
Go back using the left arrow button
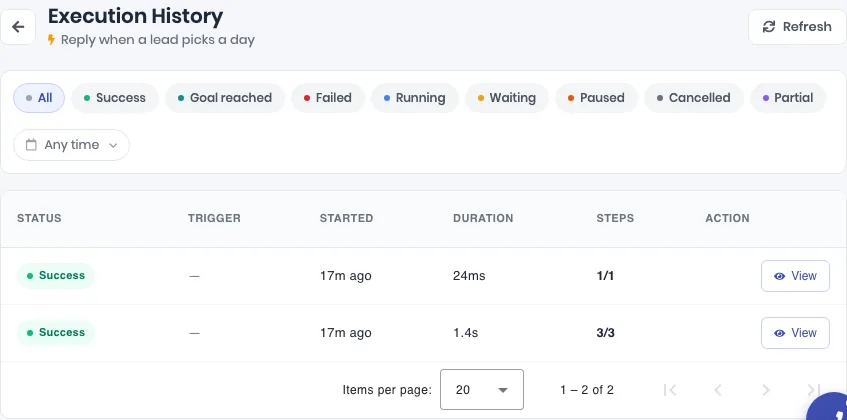click(18, 26)
